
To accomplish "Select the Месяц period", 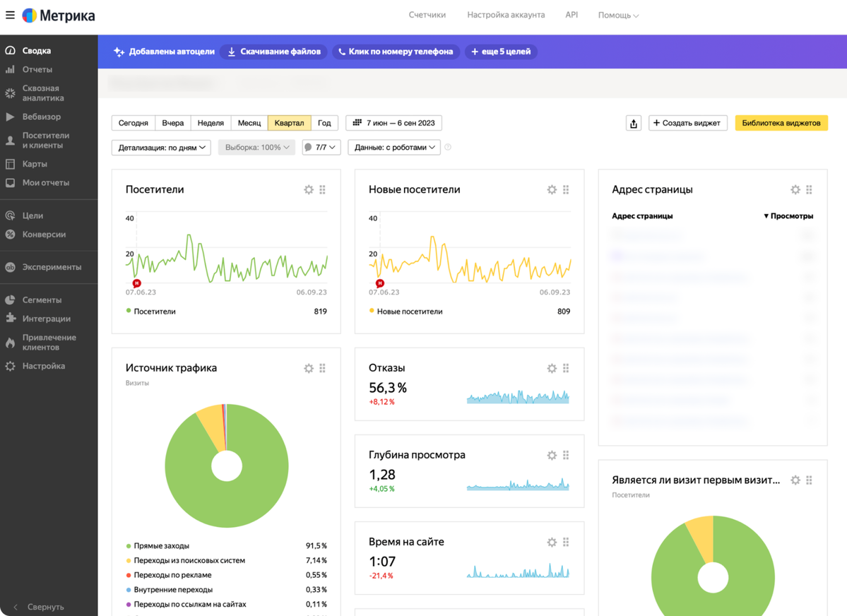I will (x=249, y=123).
